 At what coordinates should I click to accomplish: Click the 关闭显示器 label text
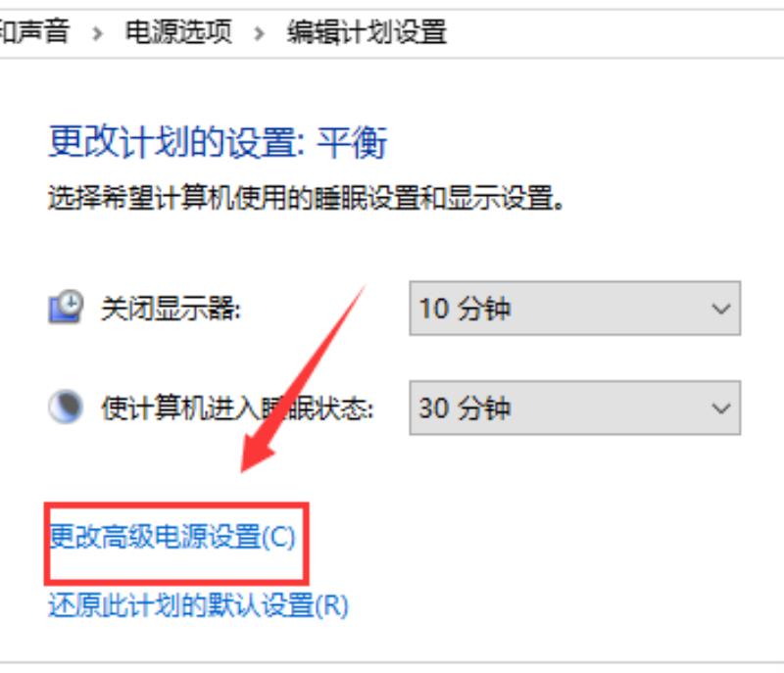[x=171, y=309]
